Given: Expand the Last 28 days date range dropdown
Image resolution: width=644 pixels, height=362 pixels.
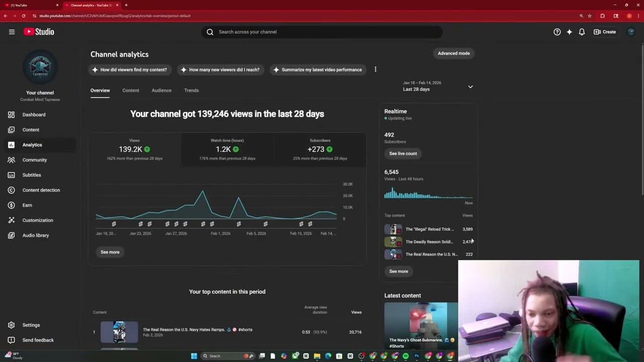Looking at the screenshot, I should (x=437, y=86).
